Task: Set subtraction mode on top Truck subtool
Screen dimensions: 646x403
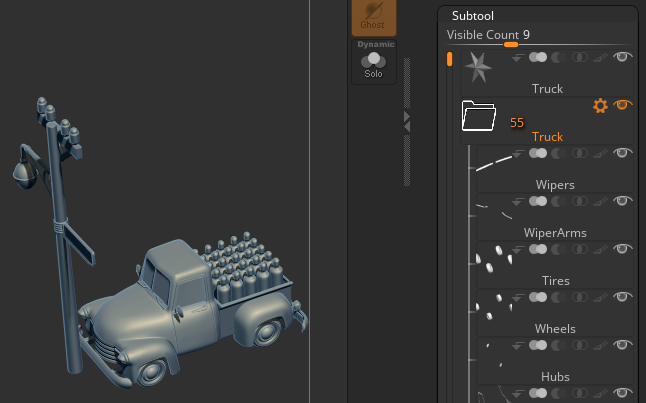Action: tap(558, 57)
